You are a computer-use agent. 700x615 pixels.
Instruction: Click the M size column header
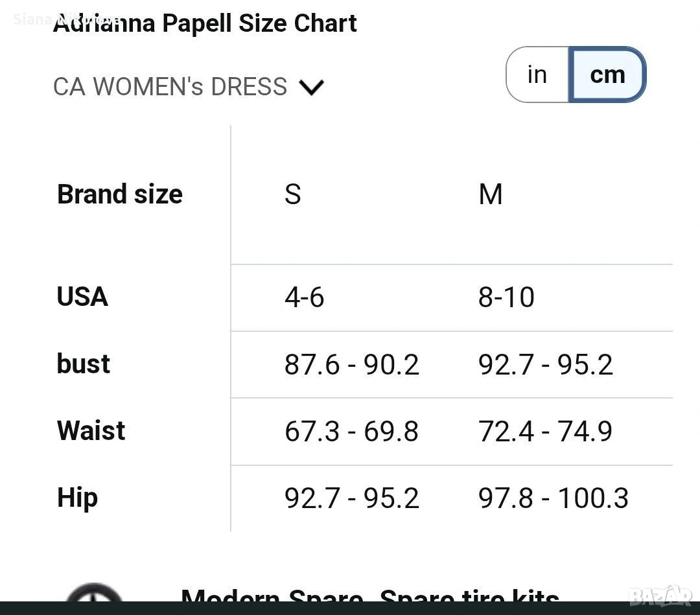[491, 194]
